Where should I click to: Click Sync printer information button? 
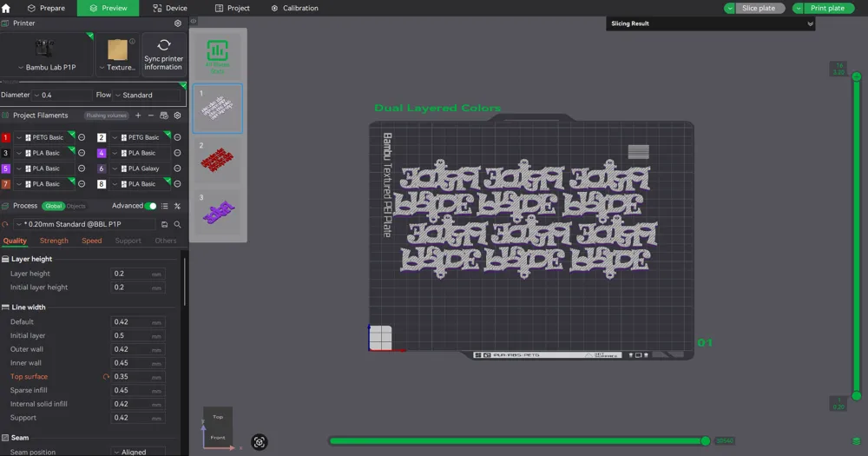pos(163,55)
